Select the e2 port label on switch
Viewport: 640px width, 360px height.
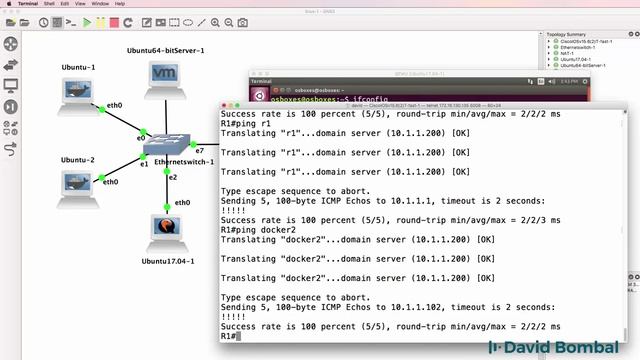(x=173, y=178)
